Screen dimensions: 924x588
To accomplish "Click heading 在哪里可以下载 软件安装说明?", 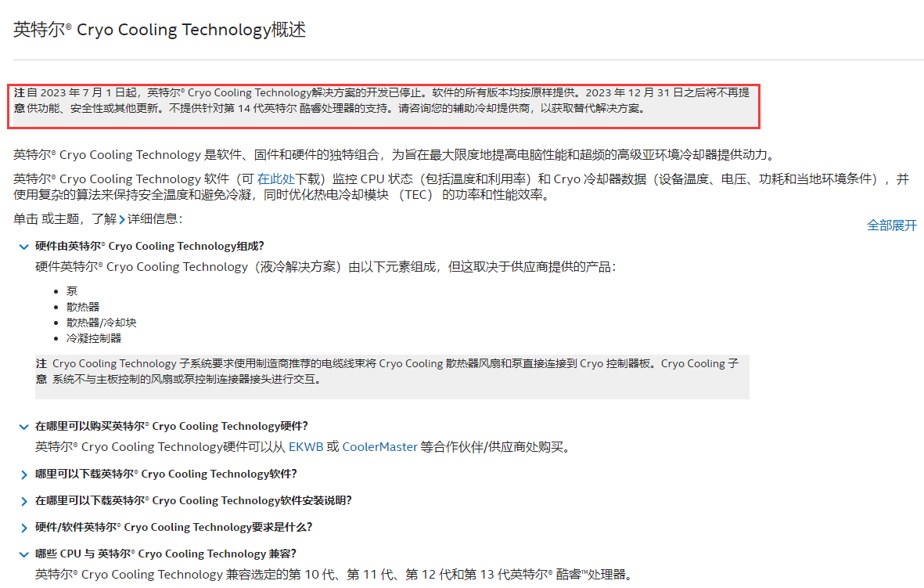I will pos(193,500).
